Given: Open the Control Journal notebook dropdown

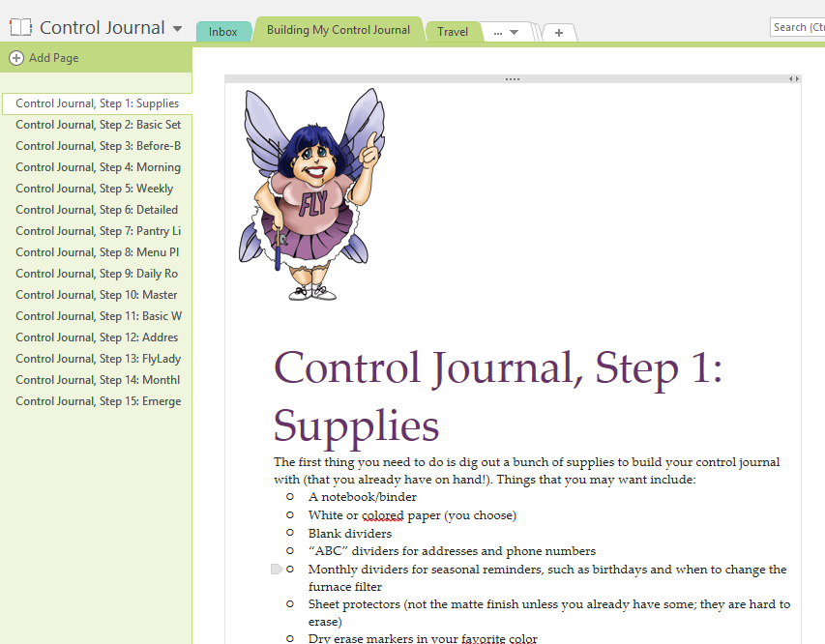Looking at the screenshot, I should click(x=176, y=28).
